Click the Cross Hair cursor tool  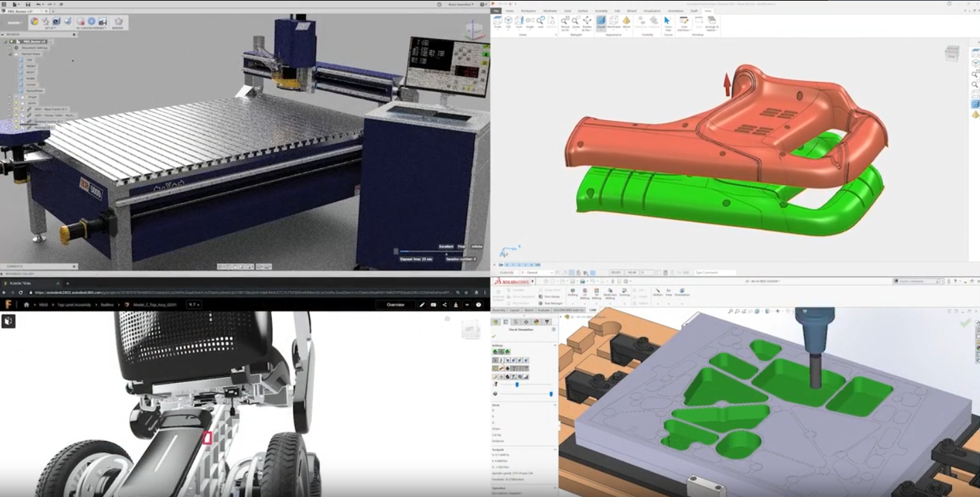(x=667, y=21)
